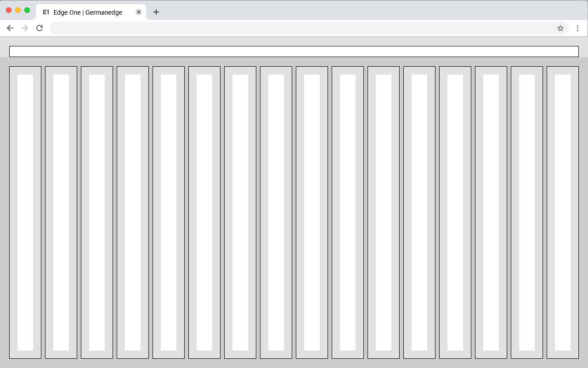
Task: Minimize the window with the yellow button
Action: click(x=18, y=10)
